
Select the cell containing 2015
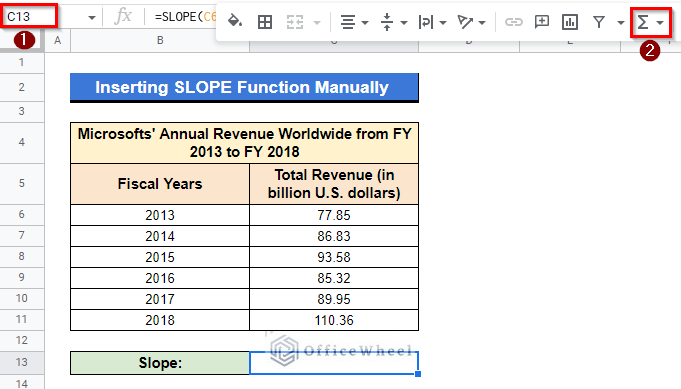[160, 257]
